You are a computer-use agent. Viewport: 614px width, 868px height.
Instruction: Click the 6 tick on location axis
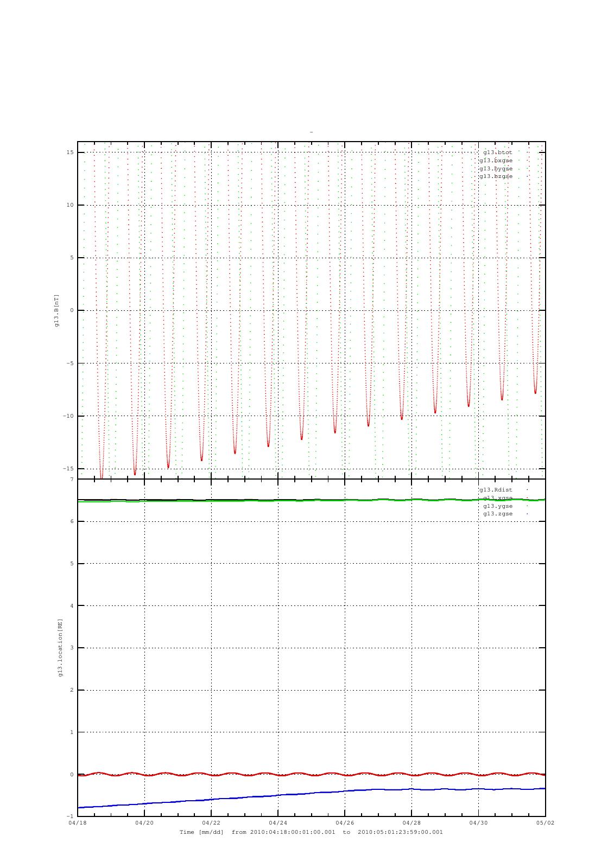coord(71,521)
